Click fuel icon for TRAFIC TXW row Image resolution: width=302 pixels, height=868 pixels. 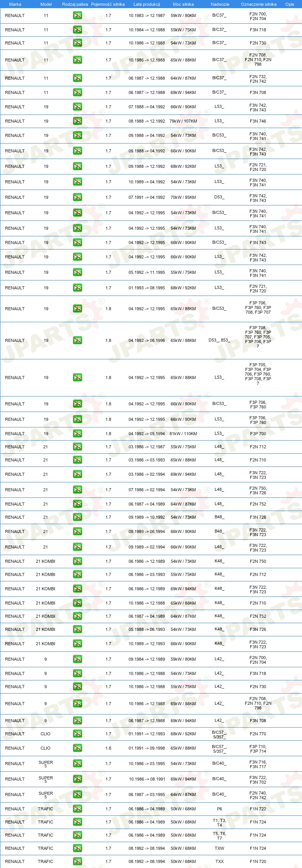point(77,848)
